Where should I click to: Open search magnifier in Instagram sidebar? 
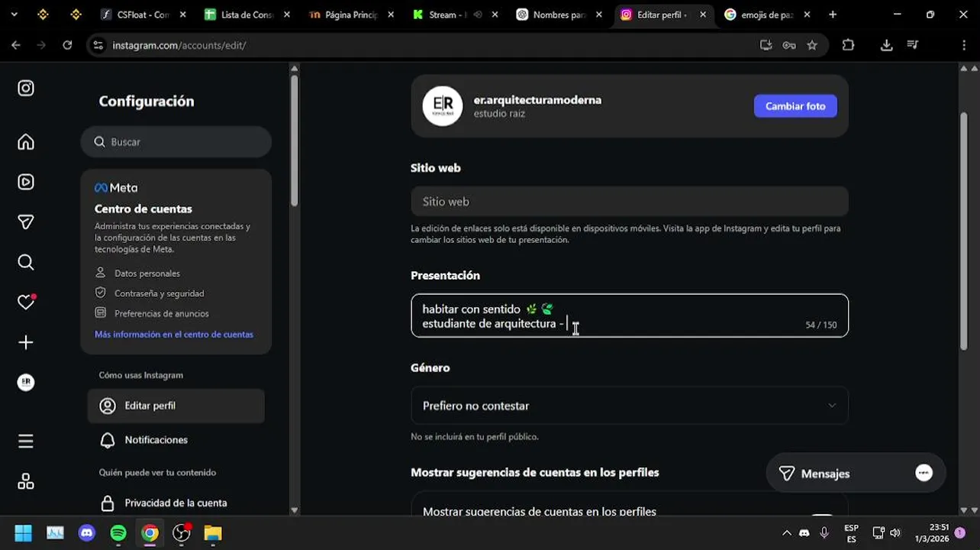pyautogui.click(x=26, y=262)
